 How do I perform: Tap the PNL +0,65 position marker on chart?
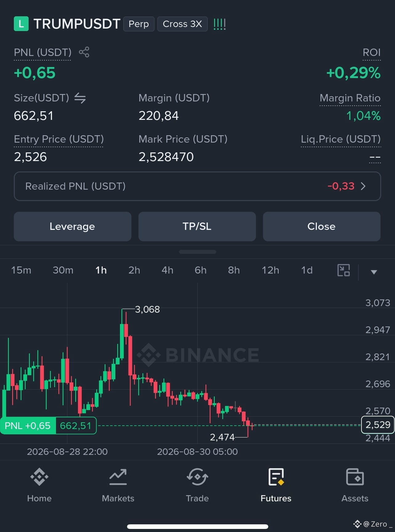coord(28,426)
